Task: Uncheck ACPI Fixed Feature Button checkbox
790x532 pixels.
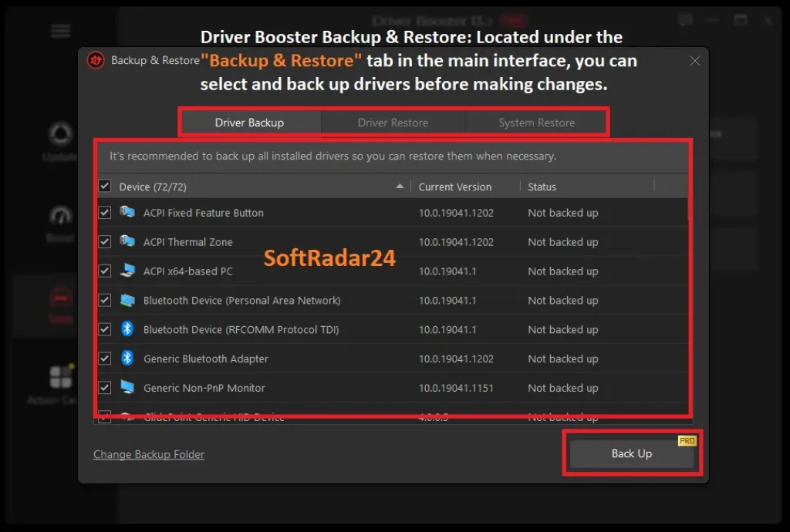Action: pos(105,212)
